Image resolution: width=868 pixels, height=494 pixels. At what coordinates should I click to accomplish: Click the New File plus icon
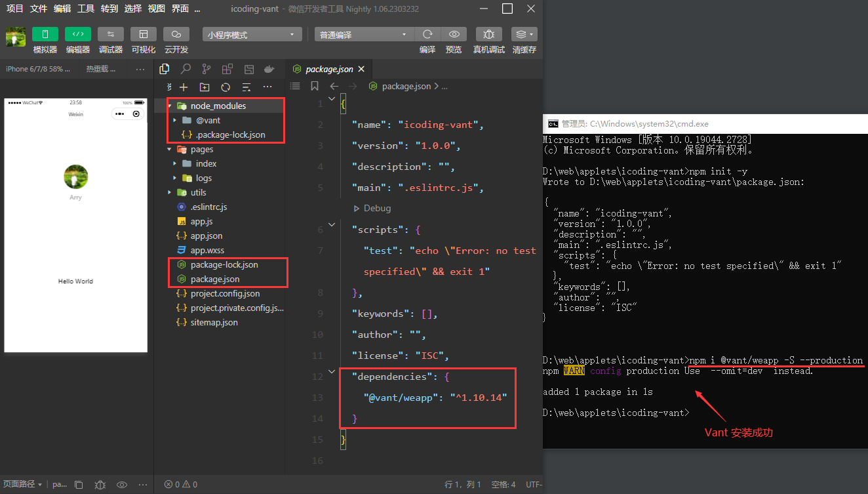184,87
